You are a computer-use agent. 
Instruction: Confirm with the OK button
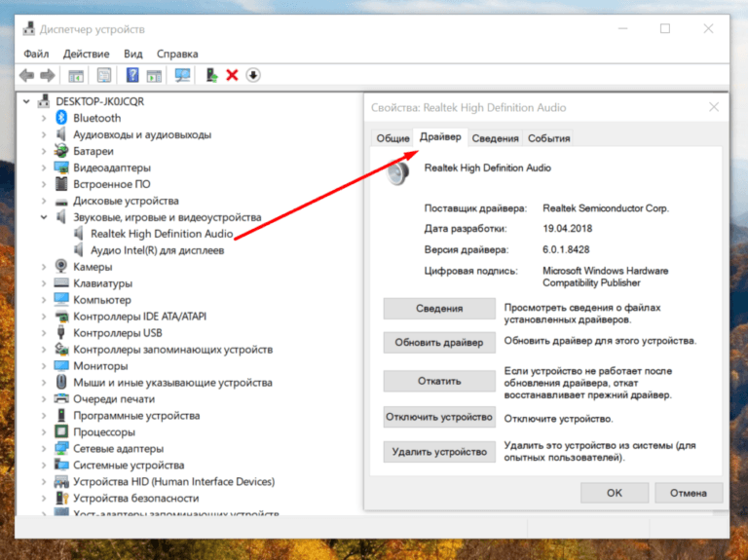615,493
